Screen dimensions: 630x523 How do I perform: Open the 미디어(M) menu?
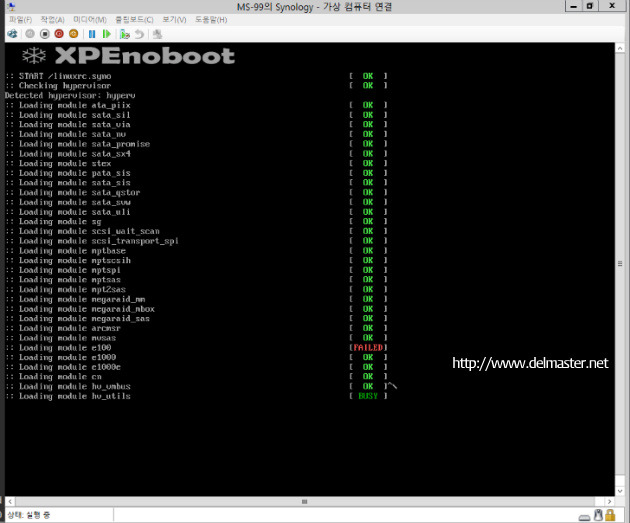click(90, 19)
